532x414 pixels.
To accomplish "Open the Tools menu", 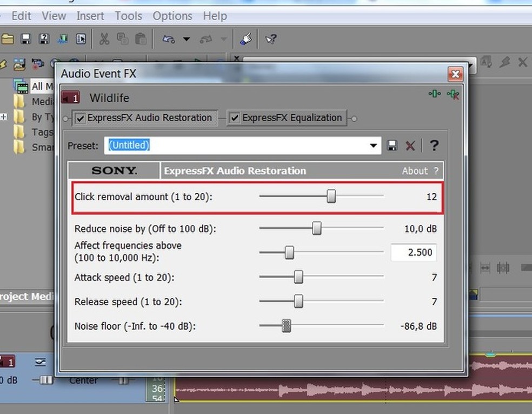I will point(128,16).
